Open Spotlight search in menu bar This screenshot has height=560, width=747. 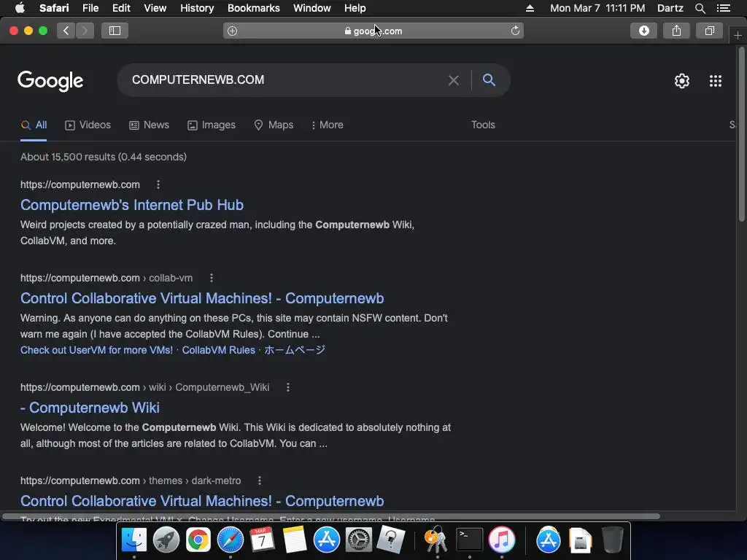700,8
